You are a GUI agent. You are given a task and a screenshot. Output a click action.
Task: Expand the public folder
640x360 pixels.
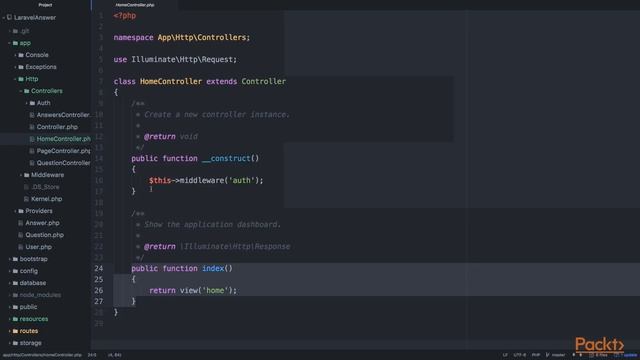9,307
